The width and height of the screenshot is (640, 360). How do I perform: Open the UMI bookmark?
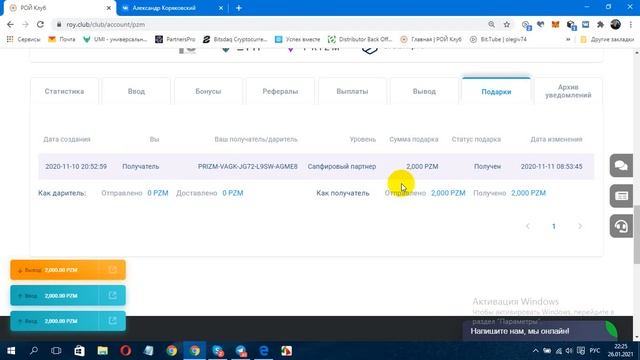(115, 39)
